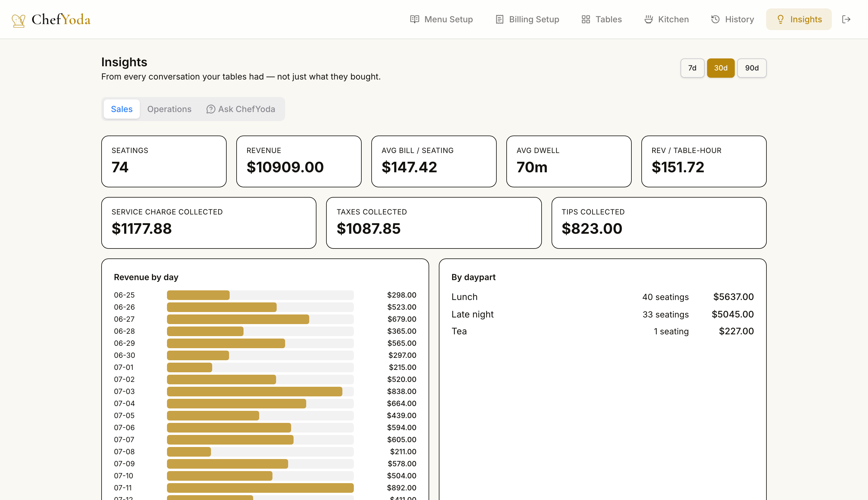Click the $664.00 value for 07-04
Viewport: 868px width, 500px height.
click(x=402, y=404)
